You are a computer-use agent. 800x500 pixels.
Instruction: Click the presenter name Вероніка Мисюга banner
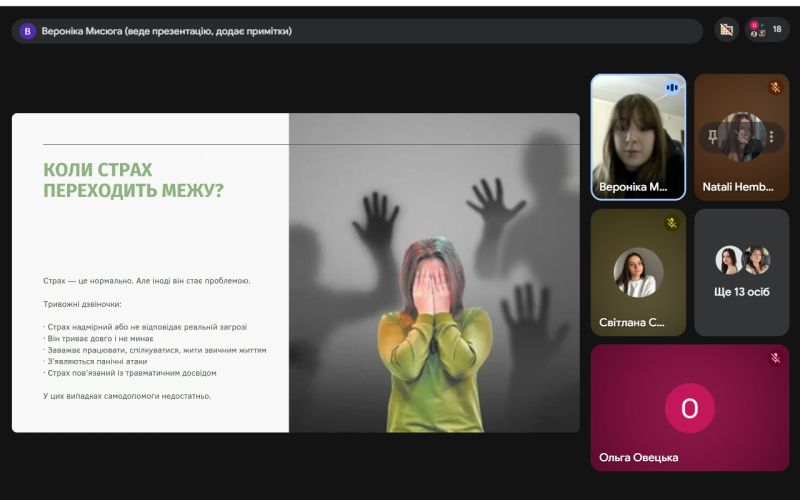pos(167,31)
